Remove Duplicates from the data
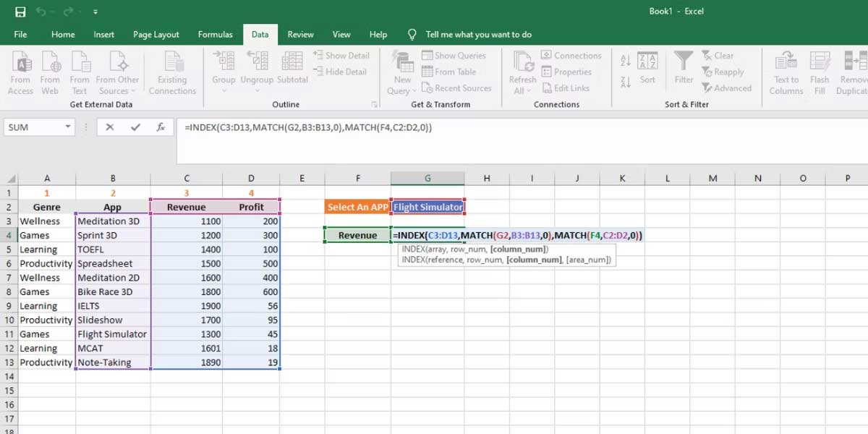 (x=852, y=70)
